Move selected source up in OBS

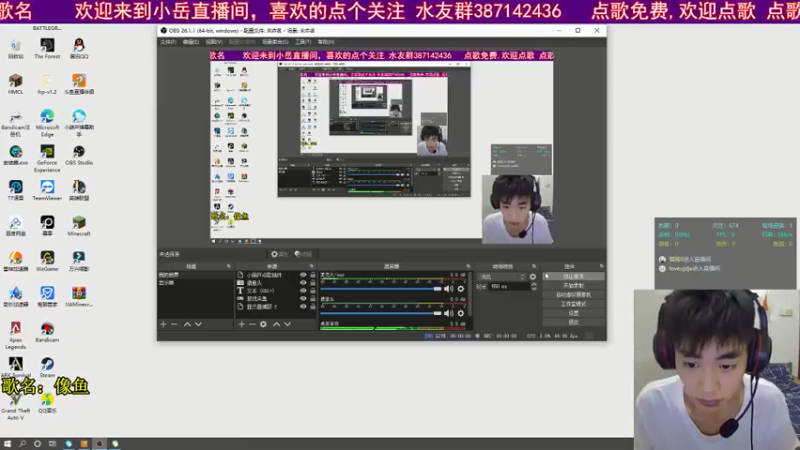click(x=276, y=324)
